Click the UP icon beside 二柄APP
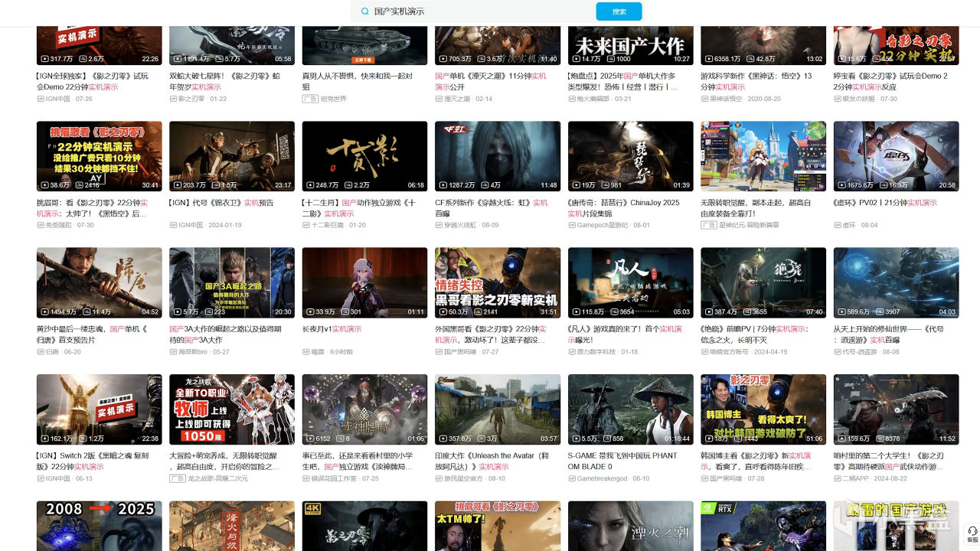This screenshot has width=980, height=551. click(x=838, y=478)
